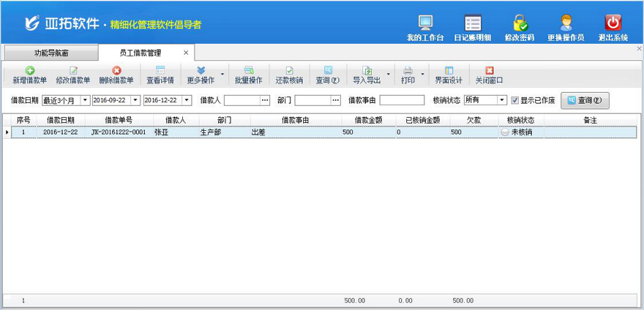The width and height of the screenshot is (644, 310).
Task: Open the 核销状态 dropdown showing 所有
Action: click(501, 100)
